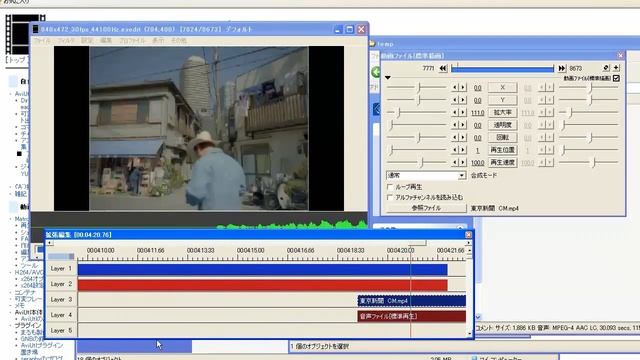640x360 pixels.
Task: Click the icon left of the plus button
Action: coord(606,68)
